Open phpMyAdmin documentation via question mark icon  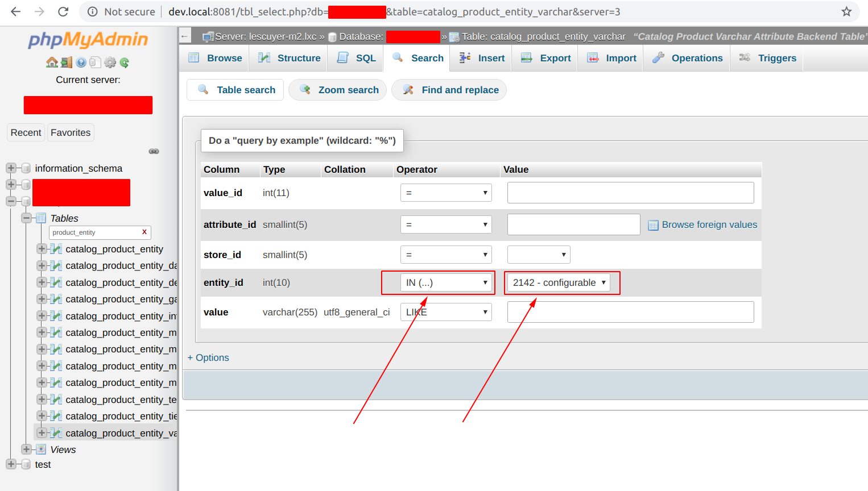[81, 63]
